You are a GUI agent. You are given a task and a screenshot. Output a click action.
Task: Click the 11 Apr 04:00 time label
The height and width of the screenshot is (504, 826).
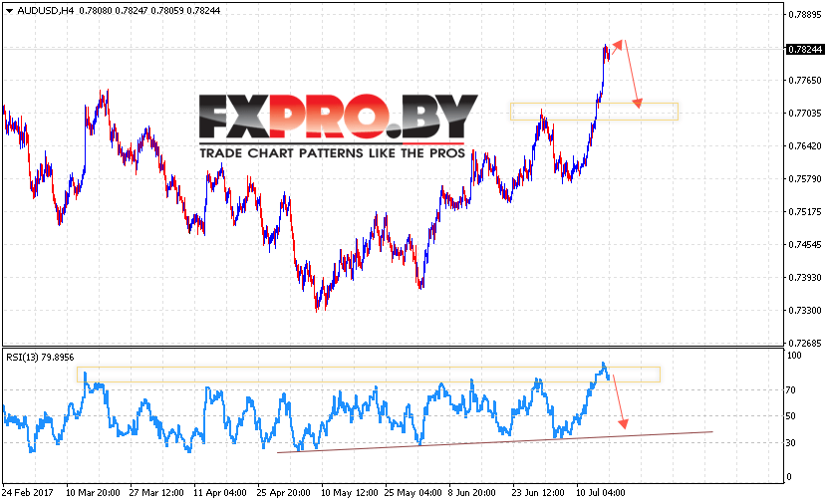click(x=219, y=493)
